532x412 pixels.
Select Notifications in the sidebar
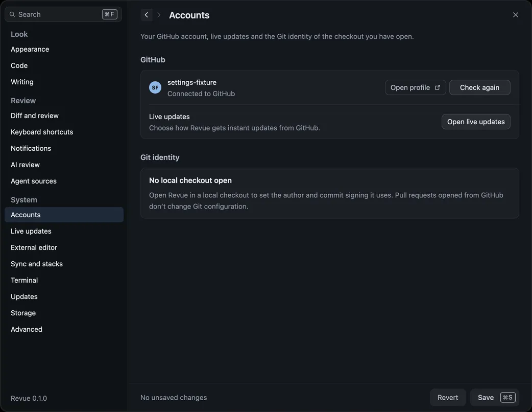coord(64,148)
